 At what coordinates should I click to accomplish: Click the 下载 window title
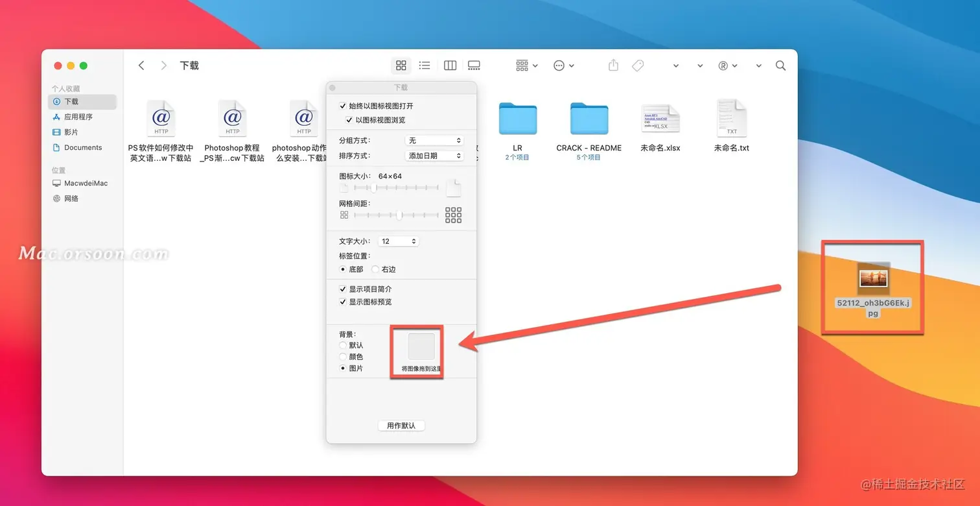[x=189, y=66]
